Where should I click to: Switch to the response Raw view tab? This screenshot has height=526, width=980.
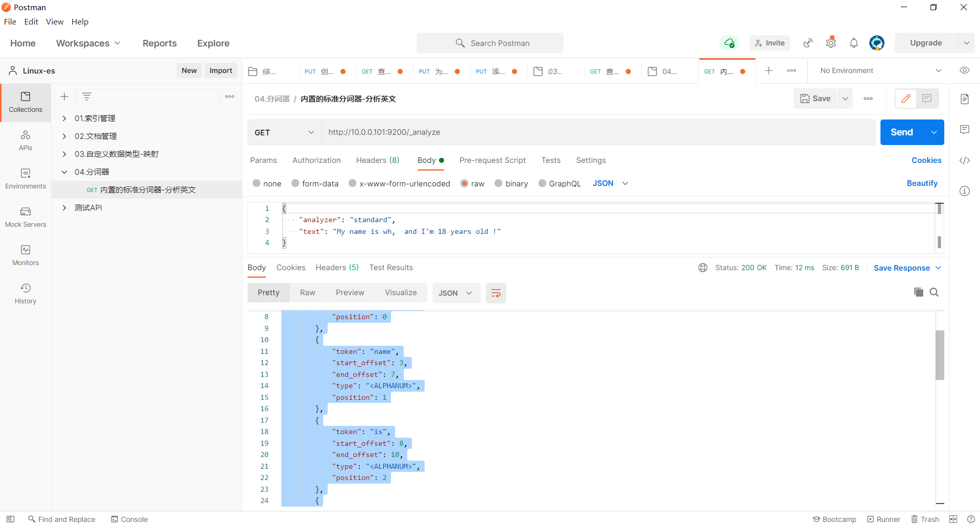tap(308, 293)
